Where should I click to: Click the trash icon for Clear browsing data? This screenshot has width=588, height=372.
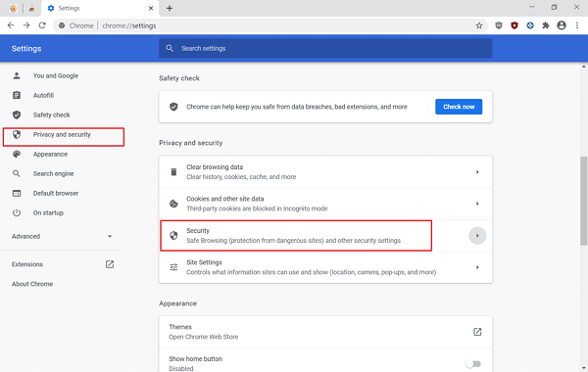pos(173,172)
